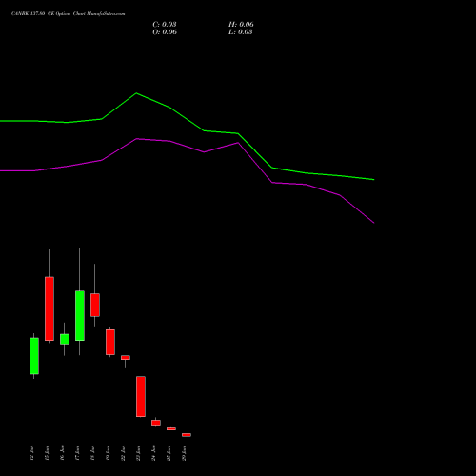Select the red candle above 19 Jan
The image size is (476, 476).
tap(110, 342)
